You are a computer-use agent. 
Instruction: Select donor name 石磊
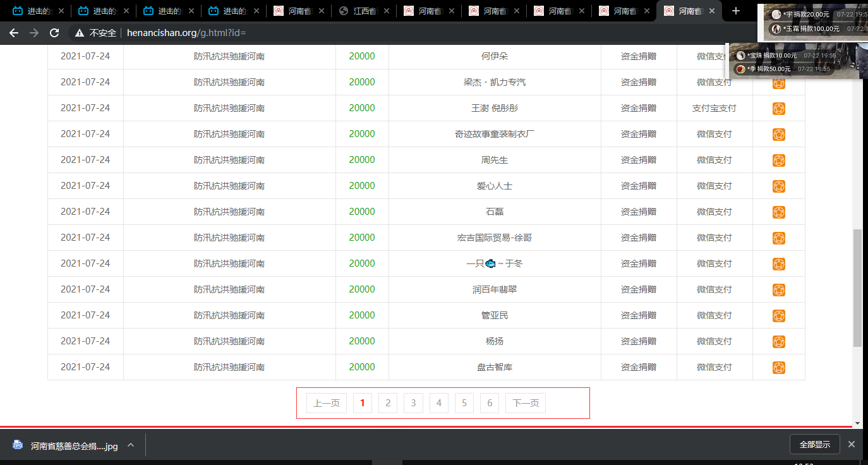[495, 212]
